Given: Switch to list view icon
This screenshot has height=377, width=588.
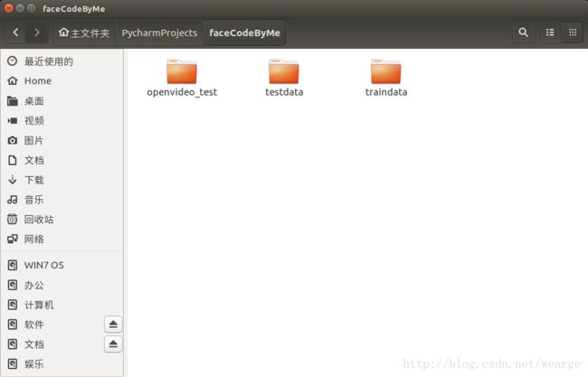Looking at the screenshot, I should 550,33.
